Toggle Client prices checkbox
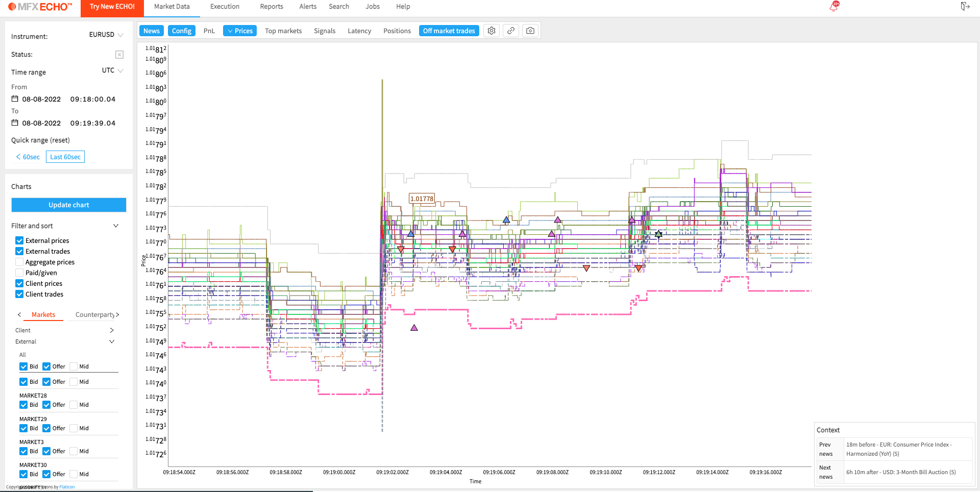Screen dimensions: 980x492 19,283
